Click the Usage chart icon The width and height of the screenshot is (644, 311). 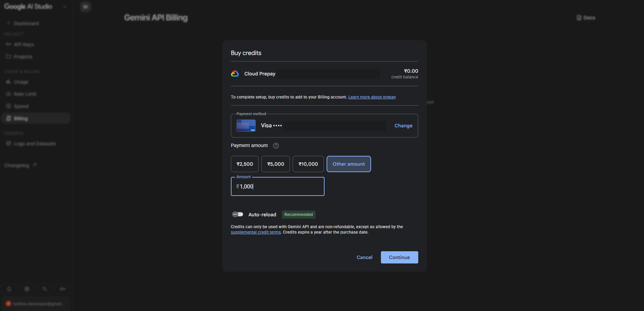coord(8,82)
